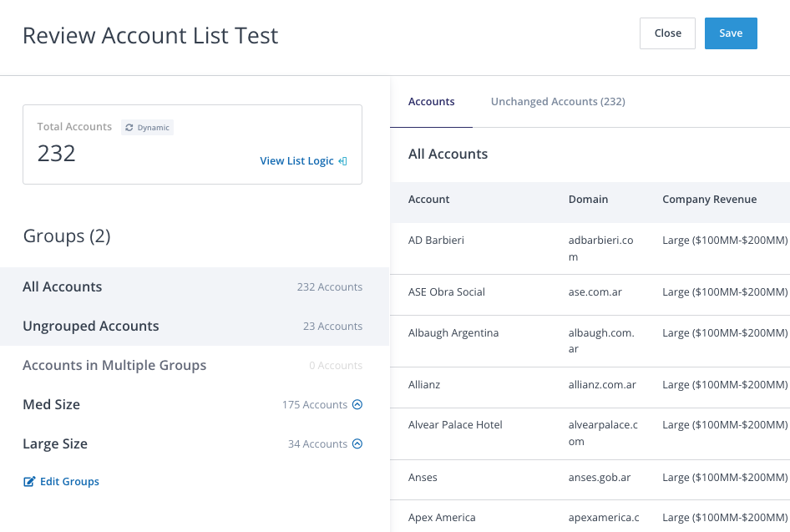Click the Dynamic refresh icon badge
Image resolution: width=790 pixels, height=532 pixels.
point(129,128)
